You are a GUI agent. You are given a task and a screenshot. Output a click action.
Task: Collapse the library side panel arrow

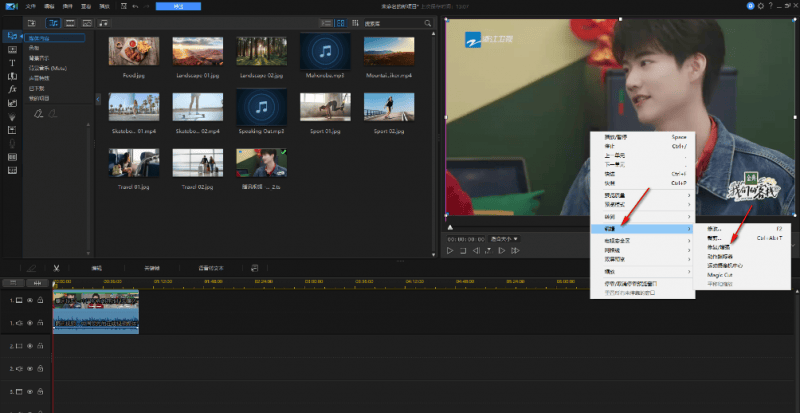97,98
